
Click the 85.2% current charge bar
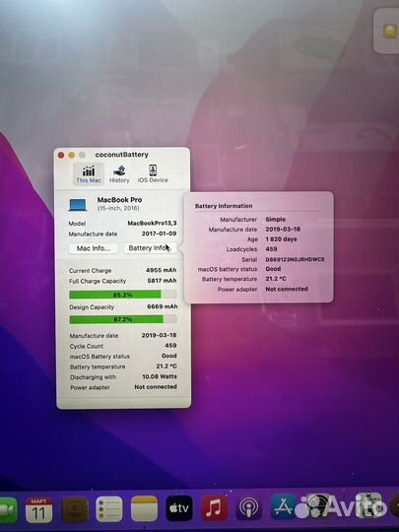(123, 295)
